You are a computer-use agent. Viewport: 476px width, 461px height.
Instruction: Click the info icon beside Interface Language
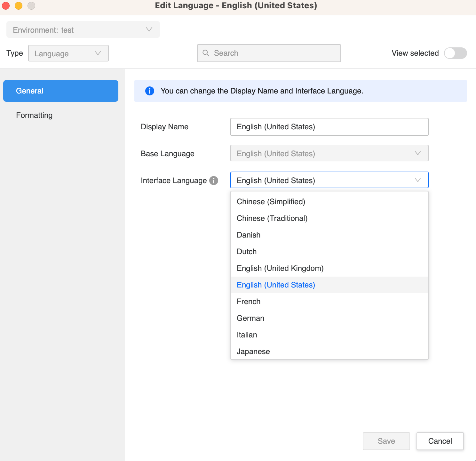pos(214,181)
